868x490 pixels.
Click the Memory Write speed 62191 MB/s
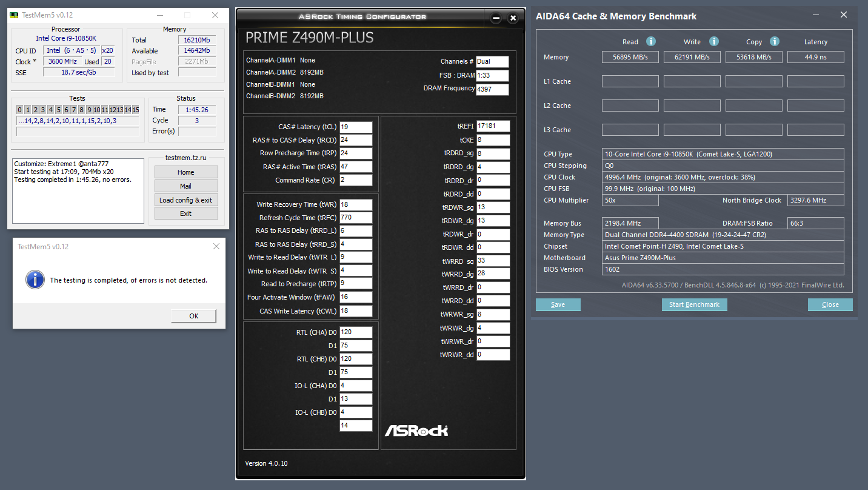tap(692, 57)
